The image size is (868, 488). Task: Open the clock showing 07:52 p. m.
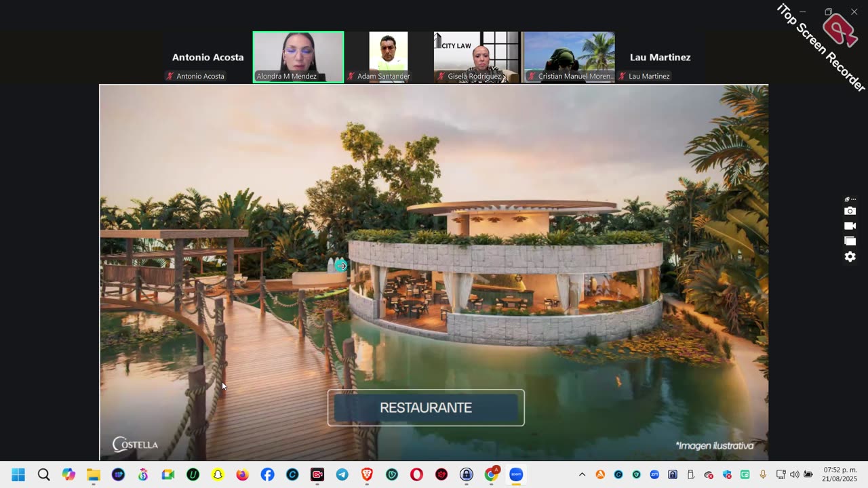tap(840, 474)
